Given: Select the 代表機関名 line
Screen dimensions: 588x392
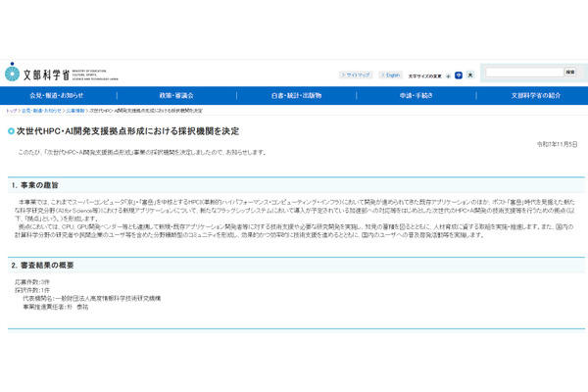Looking at the screenshot, I should (x=91, y=299).
